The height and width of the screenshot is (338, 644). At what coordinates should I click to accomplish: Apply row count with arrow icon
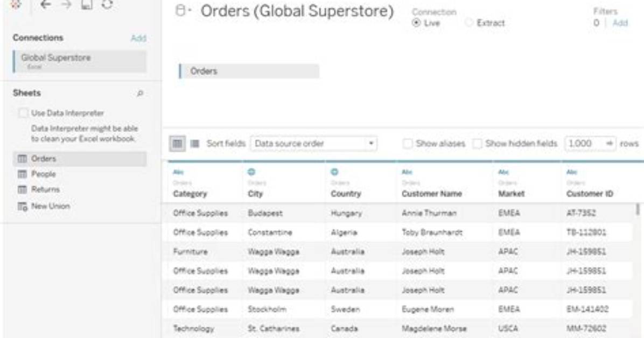[610, 143]
